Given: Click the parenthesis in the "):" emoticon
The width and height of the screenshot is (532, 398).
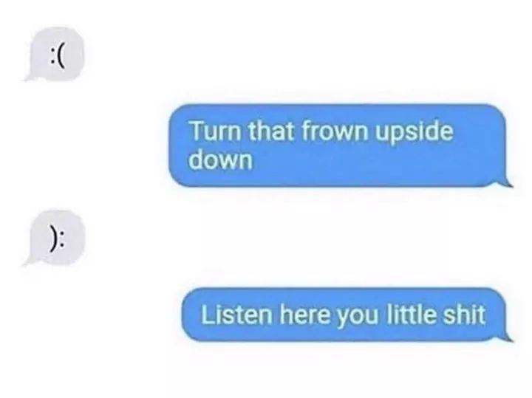Looking at the screenshot, I should click(x=52, y=239).
